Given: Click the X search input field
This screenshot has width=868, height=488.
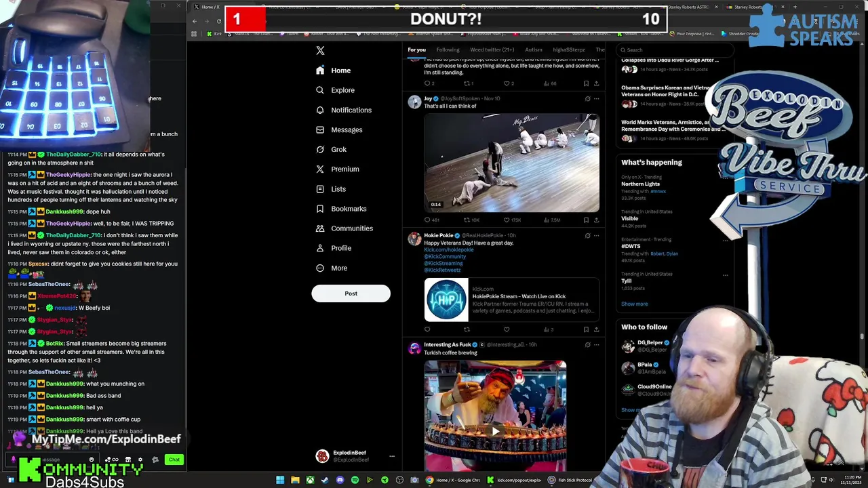Looking at the screenshot, I should 675,49.
